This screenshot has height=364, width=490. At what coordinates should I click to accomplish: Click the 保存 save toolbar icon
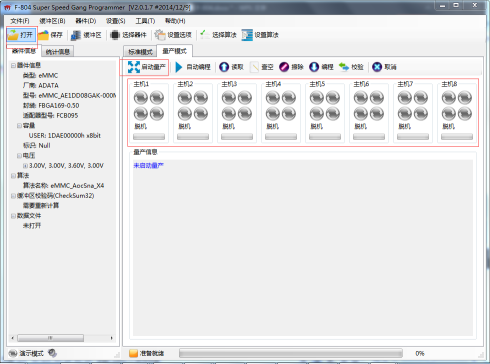(x=43, y=35)
